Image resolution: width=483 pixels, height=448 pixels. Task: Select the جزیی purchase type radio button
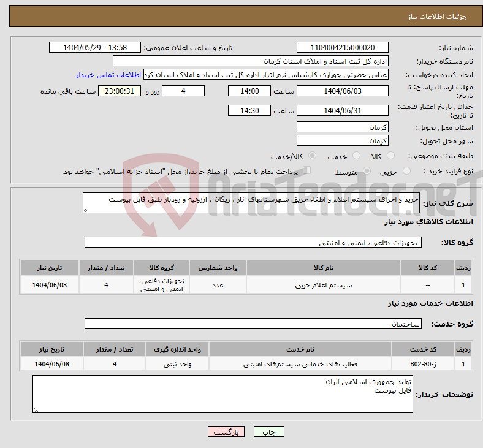(x=406, y=171)
